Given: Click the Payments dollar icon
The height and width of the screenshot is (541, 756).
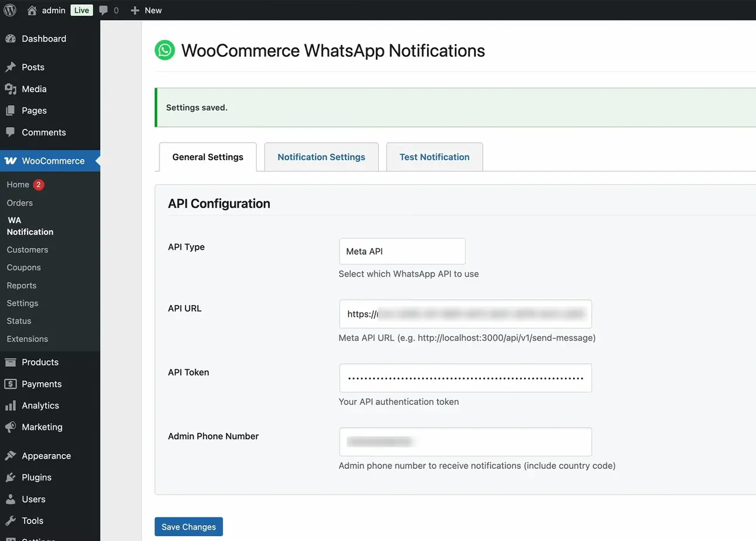Looking at the screenshot, I should (11, 384).
